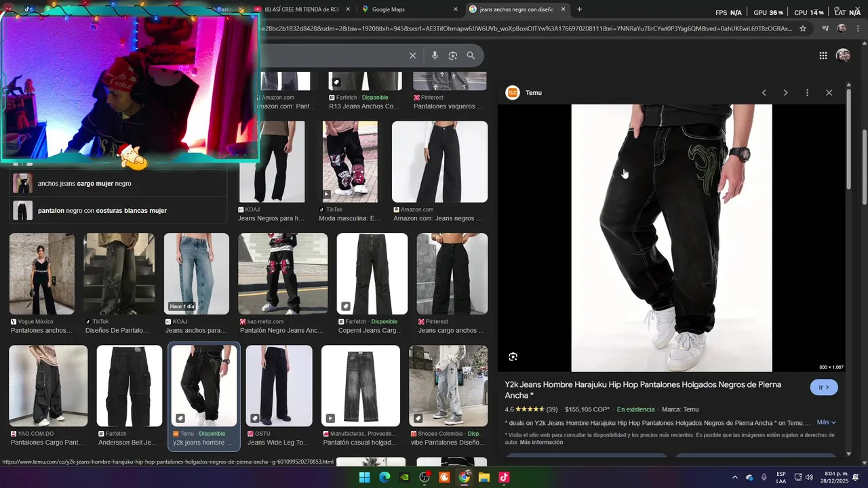Switch to the ASÍ CREE MI TIENDA tab
Viewport: 868px width, 488px height.
pos(302,9)
